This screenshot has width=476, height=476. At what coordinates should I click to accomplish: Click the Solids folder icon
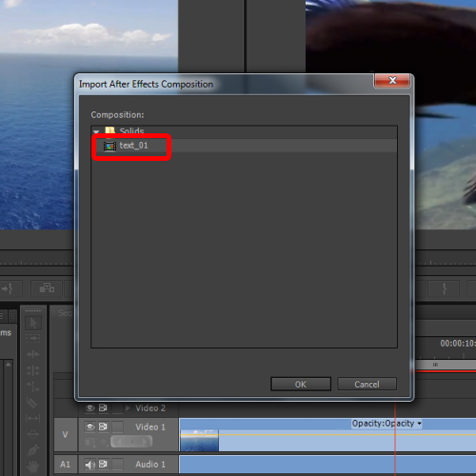109,131
